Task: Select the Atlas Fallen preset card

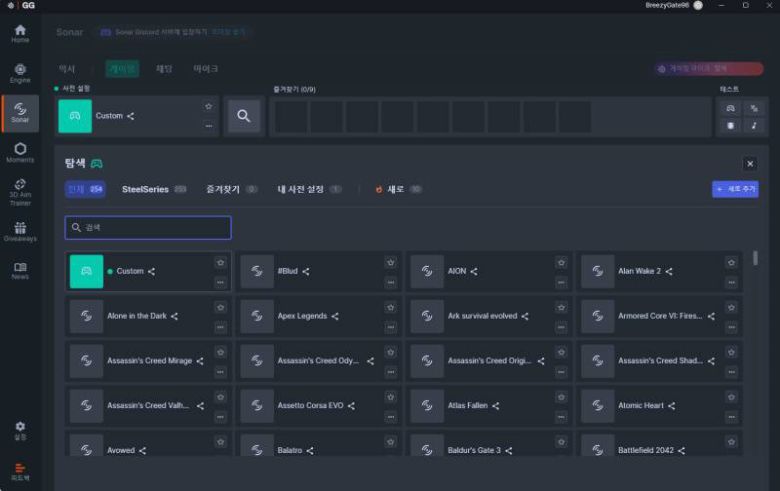Action: 470,406
